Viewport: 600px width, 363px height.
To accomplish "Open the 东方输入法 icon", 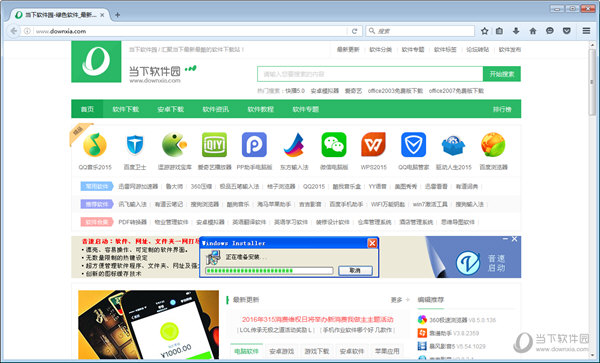I will (294, 145).
